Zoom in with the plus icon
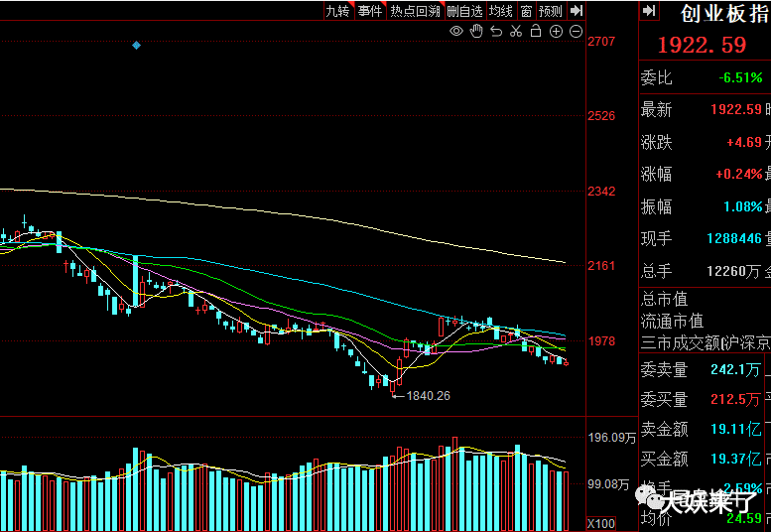This screenshot has height=532, width=771. click(x=556, y=32)
